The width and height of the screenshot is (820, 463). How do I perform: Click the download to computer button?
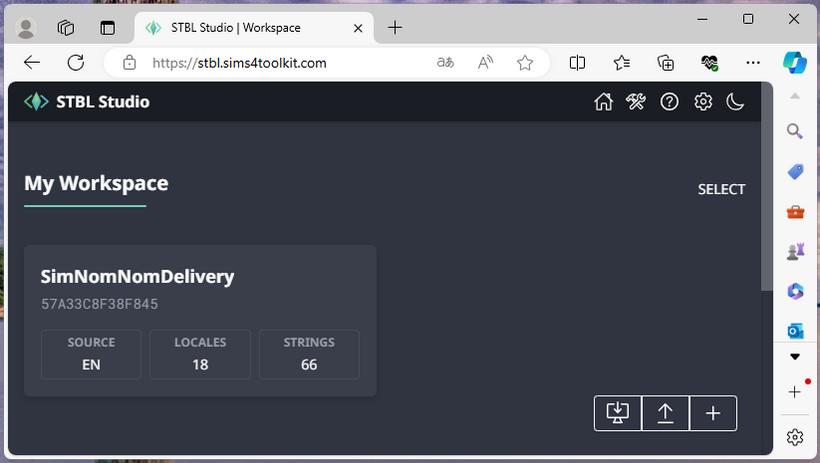tap(618, 413)
